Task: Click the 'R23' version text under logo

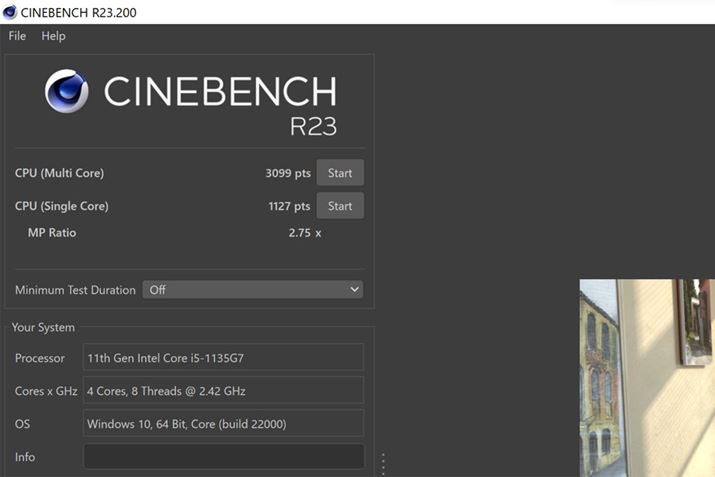Action: [x=313, y=126]
